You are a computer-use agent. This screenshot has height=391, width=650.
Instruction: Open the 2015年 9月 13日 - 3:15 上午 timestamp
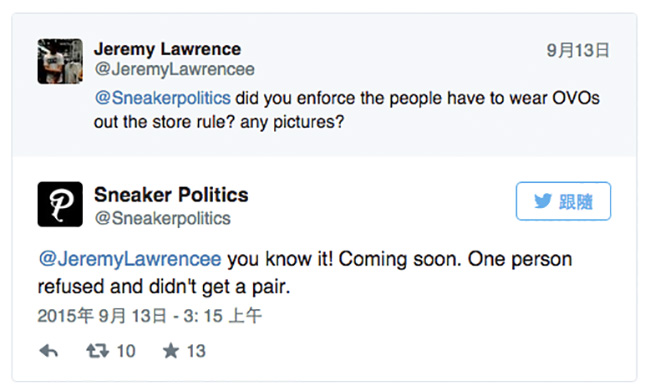pos(150,316)
